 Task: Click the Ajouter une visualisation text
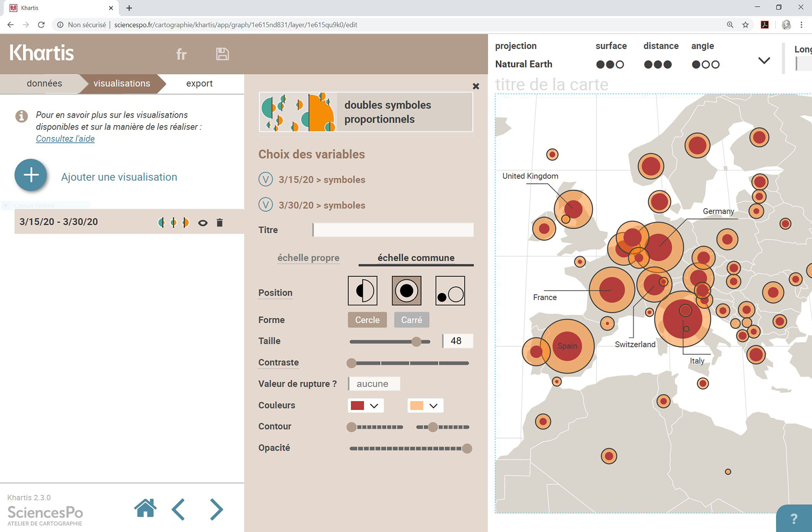pos(119,177)
